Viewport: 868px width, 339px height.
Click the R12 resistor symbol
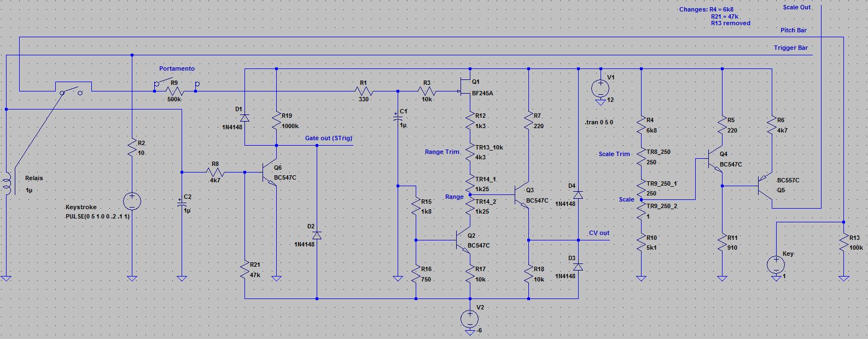point(470,119)
